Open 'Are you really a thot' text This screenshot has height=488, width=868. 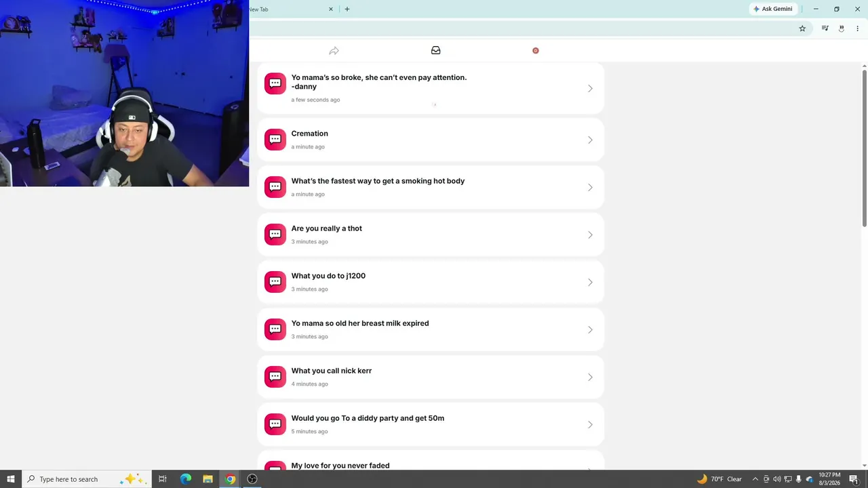click(x=327, y=228)
